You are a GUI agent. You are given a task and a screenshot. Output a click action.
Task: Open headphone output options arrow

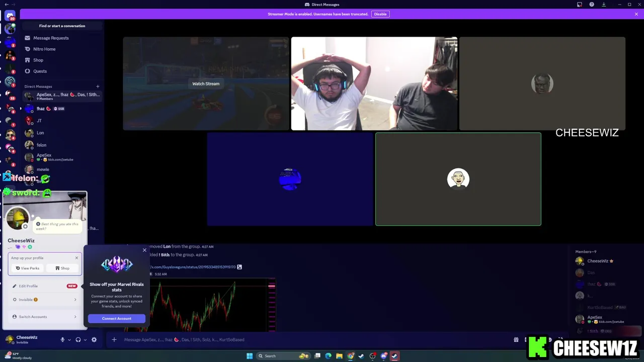click(x=85, y=340)
